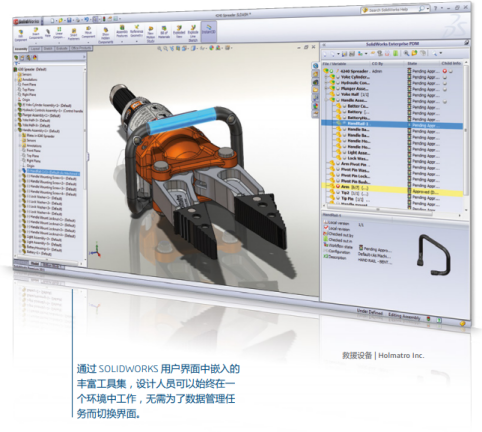Select the Exploded View icon

(x=179, y=32)
